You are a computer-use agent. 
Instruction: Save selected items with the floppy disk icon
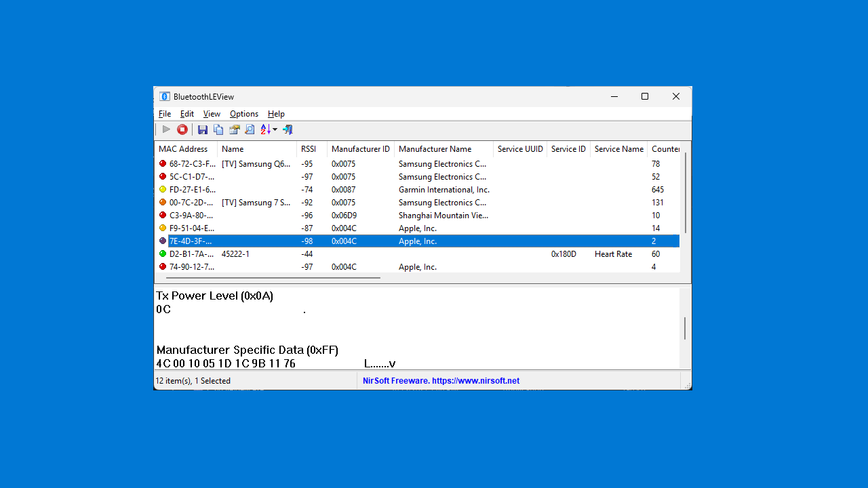click(203, 129)
